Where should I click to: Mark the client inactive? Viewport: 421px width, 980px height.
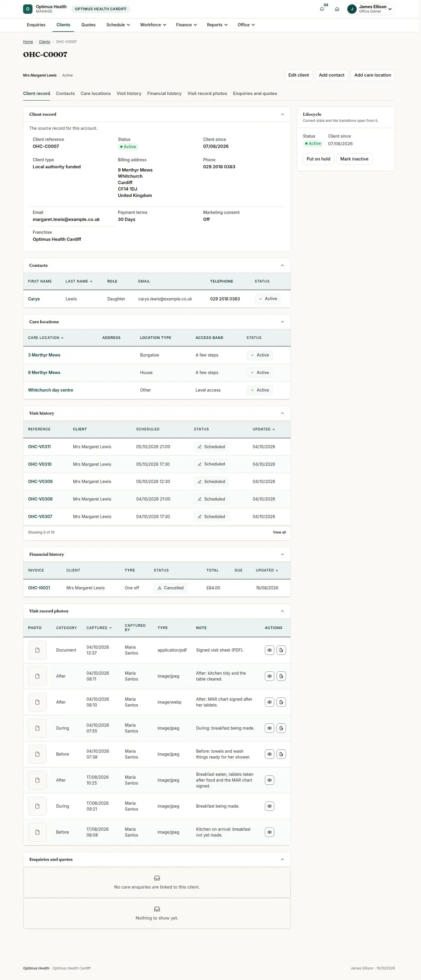(354, 159)
